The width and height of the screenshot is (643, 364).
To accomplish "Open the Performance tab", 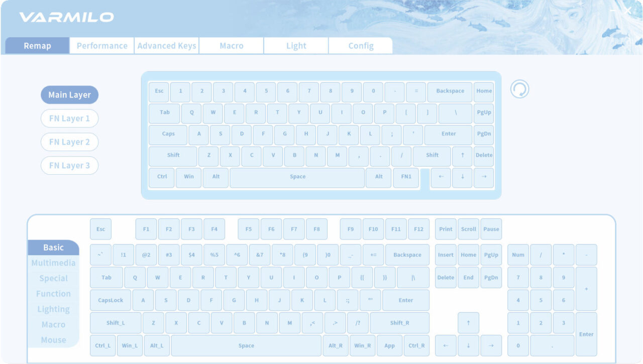I will tap(102, 46).
